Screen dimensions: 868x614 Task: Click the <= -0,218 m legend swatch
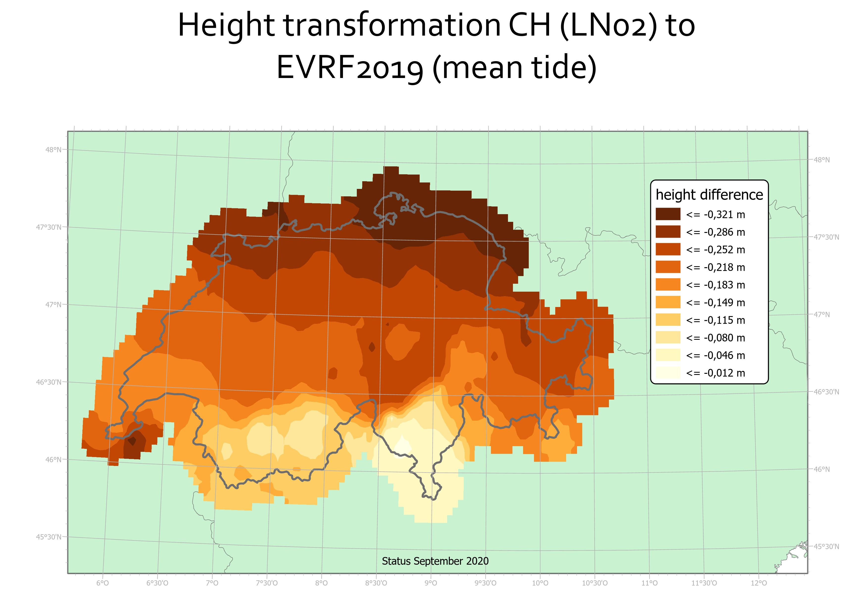click(x=668, y=267)
